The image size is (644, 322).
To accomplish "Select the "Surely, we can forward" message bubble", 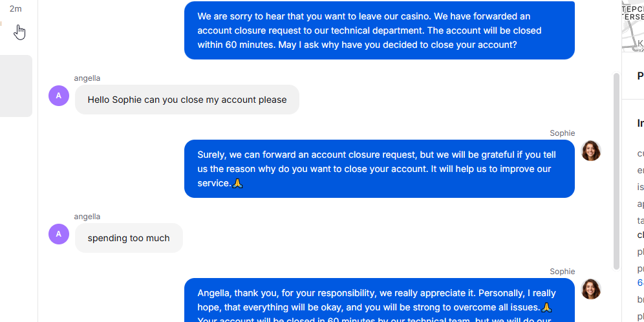I will click(x=379, y=169).
